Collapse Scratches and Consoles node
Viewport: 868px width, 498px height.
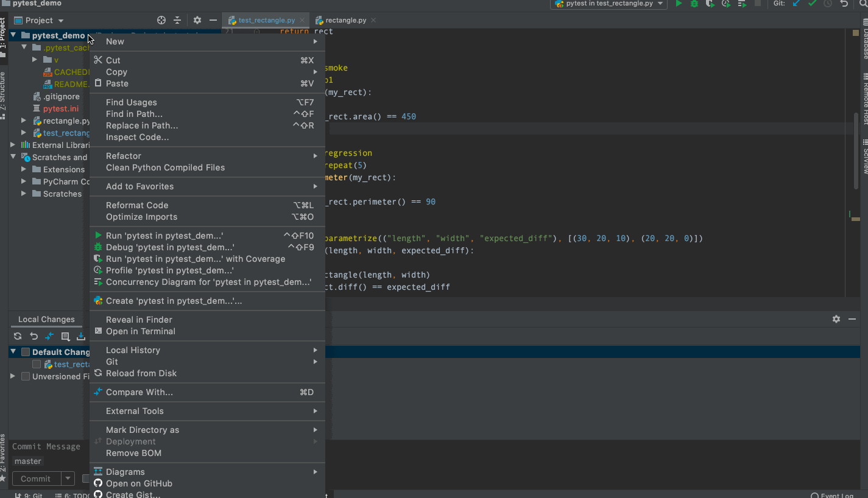(13, 157)
